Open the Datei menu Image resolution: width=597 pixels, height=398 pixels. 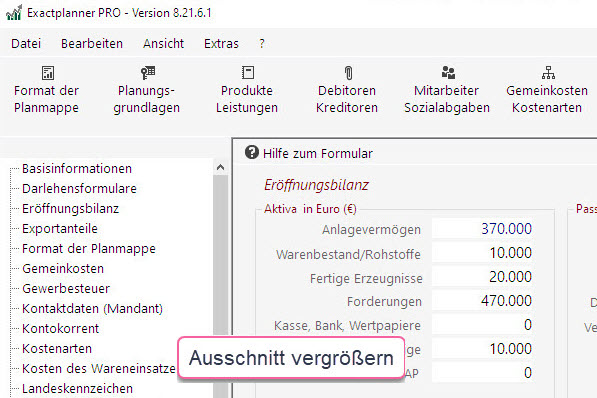click(x=26, y=44)
